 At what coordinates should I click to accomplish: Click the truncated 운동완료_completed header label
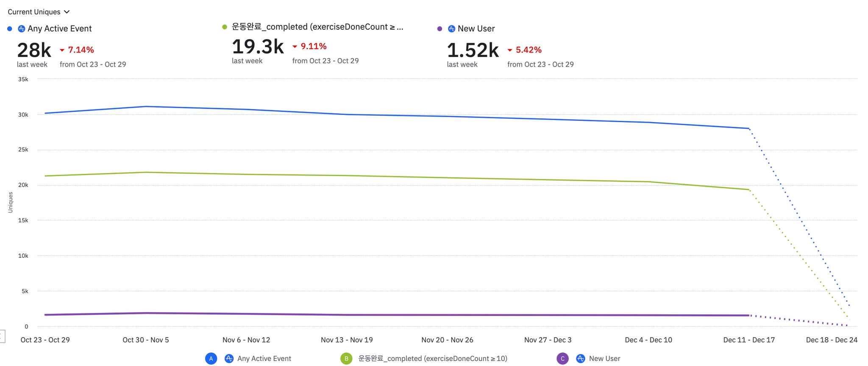(x=317, y=27)
